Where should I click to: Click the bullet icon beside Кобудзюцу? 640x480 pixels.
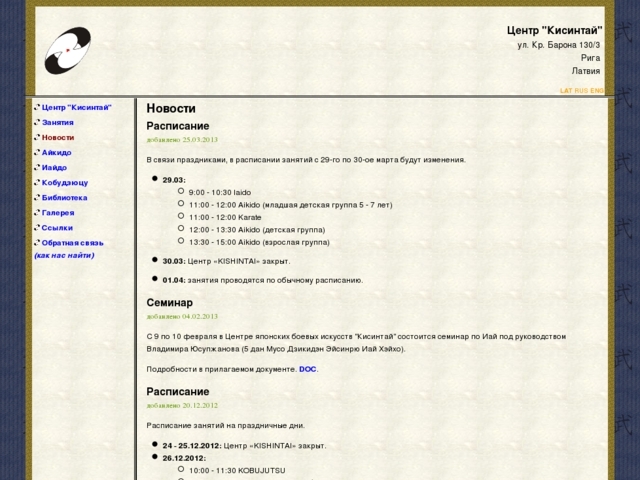point(37,183)
